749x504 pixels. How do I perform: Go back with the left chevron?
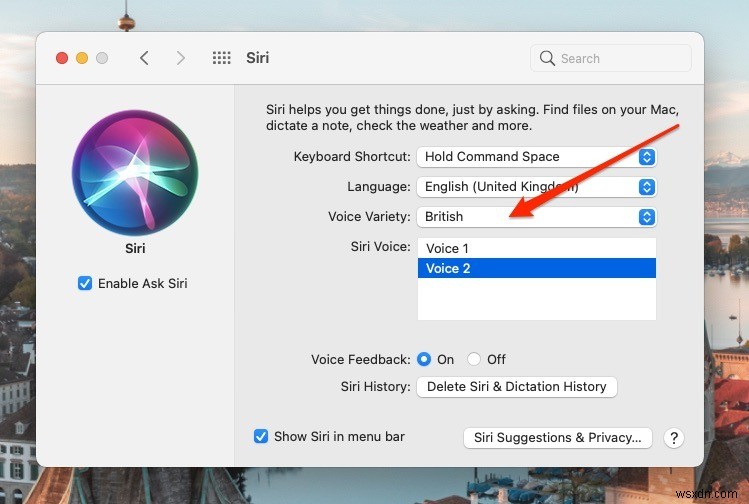click(x=144, y=58)
